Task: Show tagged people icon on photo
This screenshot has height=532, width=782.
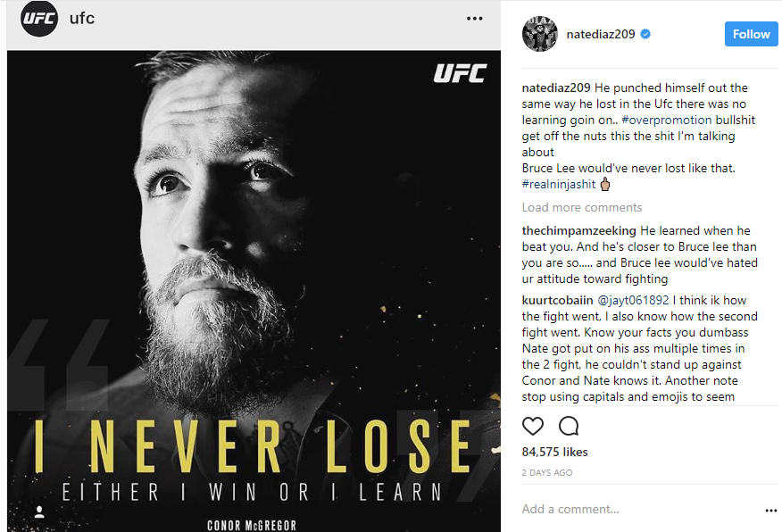Action: [x=39, y=511]
